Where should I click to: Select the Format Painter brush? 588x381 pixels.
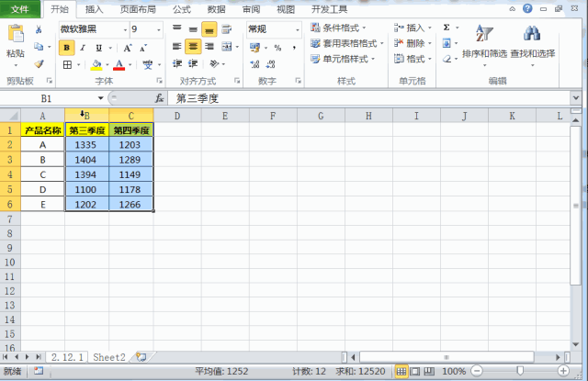pyautogui.click(x=39, y=64)
